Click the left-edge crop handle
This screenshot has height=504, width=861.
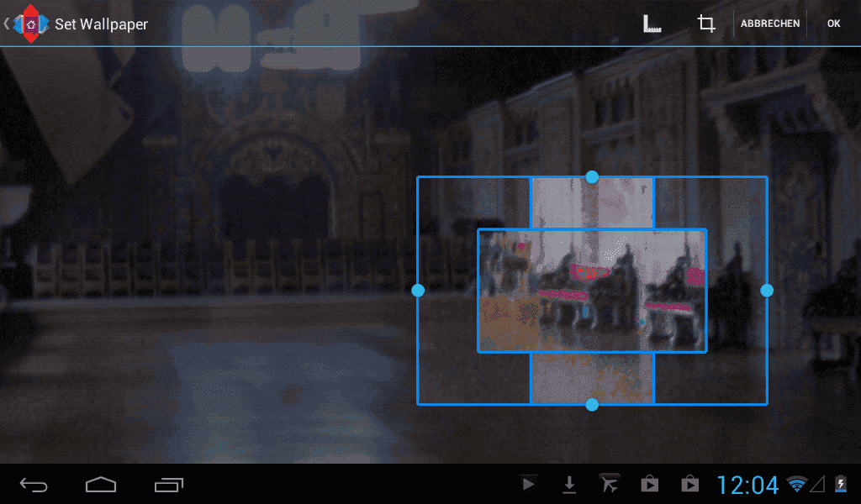click(418, 291)
